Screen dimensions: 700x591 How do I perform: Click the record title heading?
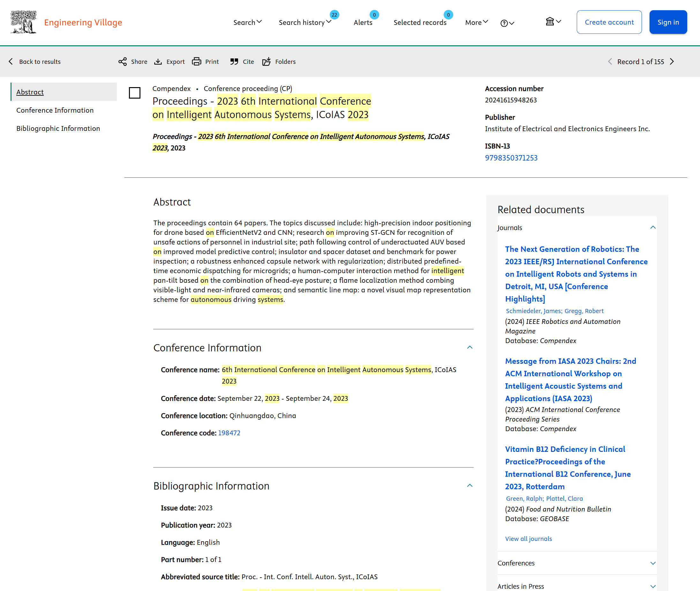click(x=262, y=108)
